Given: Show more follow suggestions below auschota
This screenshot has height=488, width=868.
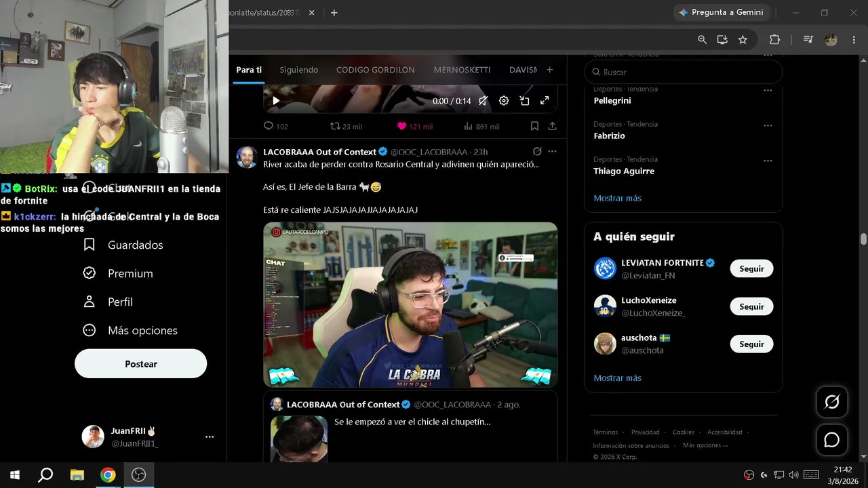Looking at the screenshot, I should 617,378.
